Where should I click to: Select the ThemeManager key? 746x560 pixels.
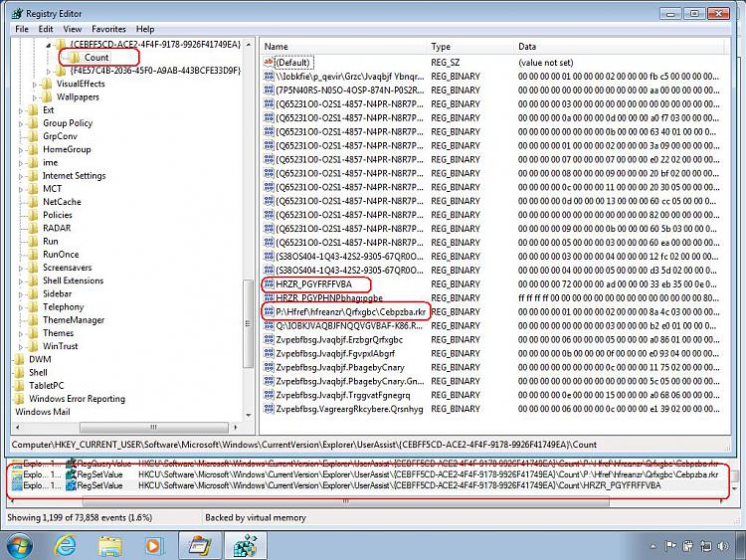pos(74,320)
